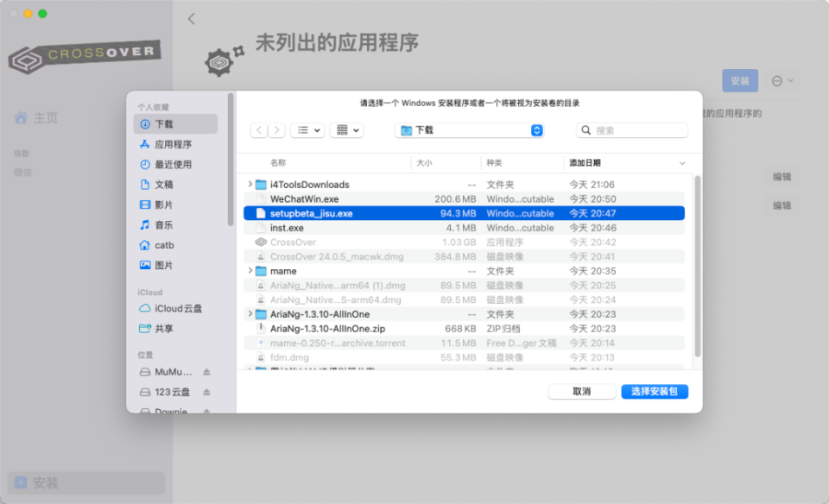Sort files by 种类 column

click(x=494, y=163)
